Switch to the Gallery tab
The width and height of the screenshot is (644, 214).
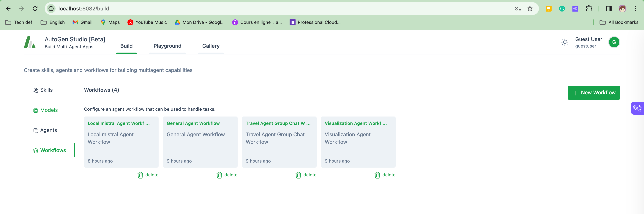click(x=211, y=46)
